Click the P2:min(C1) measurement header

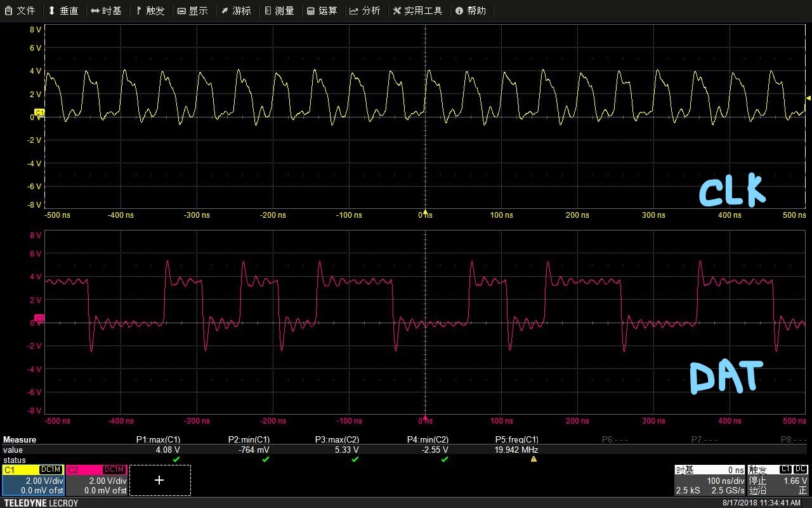click(x=249, y=439)
